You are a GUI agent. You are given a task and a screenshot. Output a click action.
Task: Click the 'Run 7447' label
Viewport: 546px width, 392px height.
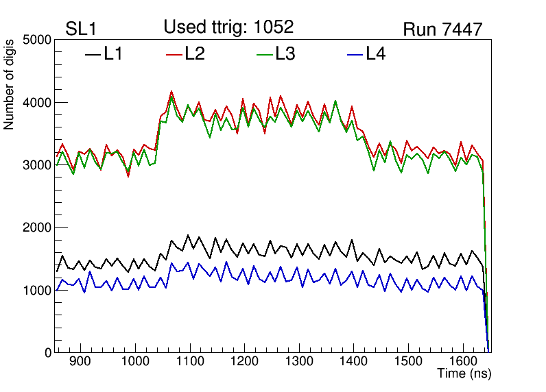point(442,29)
